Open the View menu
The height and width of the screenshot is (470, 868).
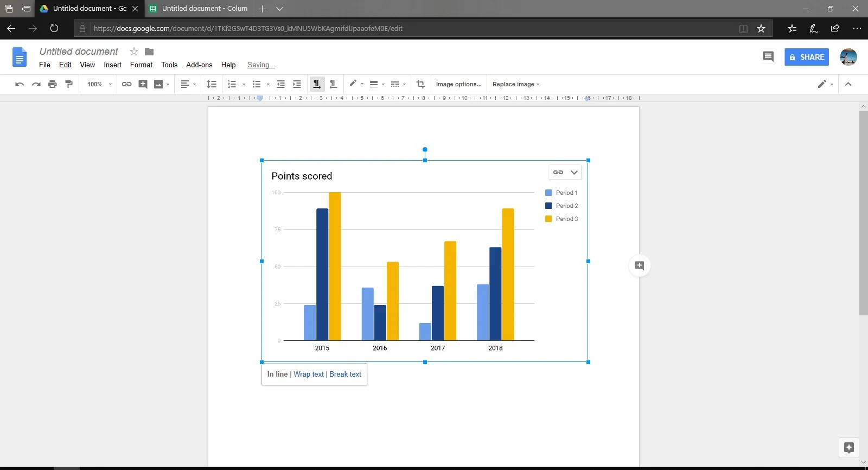(x=87, y=65)
